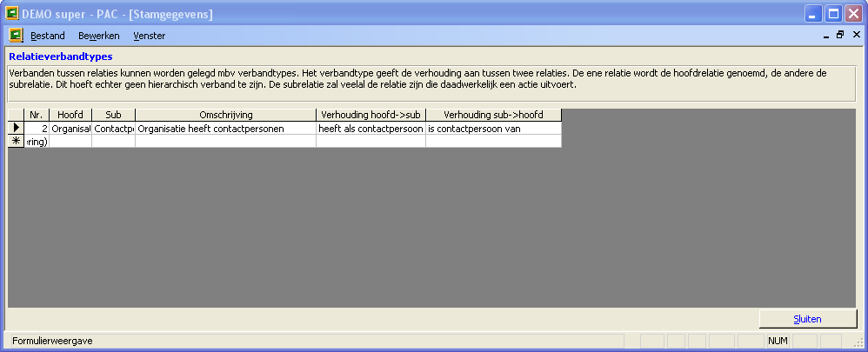Image resolution: width=868 pixels, height=352 pixels.
Task: Click the Sub column header
Action: click(x=113, y=115)
